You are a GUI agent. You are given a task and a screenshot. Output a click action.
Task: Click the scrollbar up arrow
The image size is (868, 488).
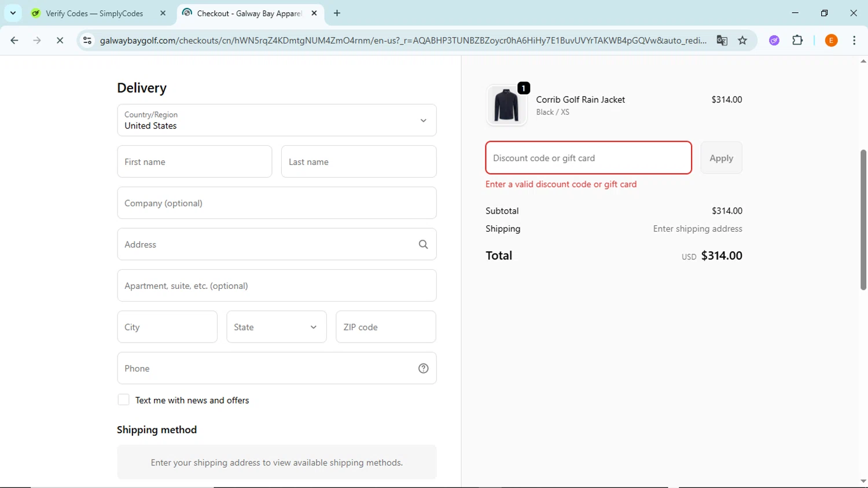(863, 61)
